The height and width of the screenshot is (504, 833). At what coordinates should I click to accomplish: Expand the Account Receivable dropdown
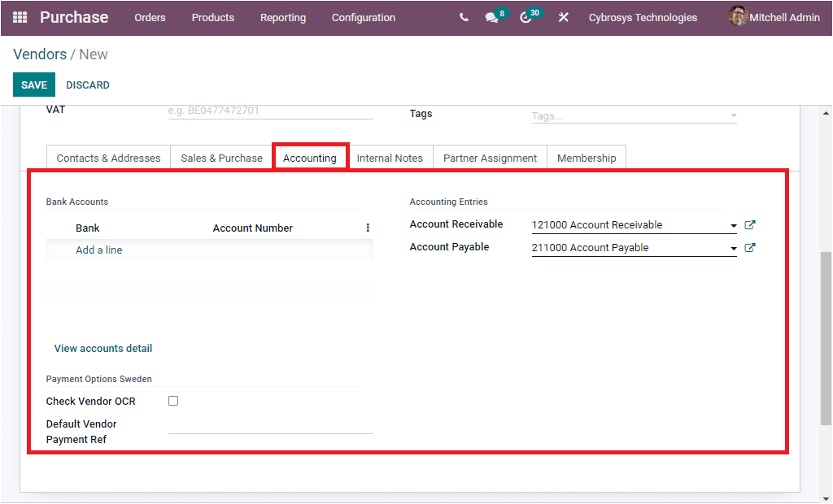click(731, 224)
